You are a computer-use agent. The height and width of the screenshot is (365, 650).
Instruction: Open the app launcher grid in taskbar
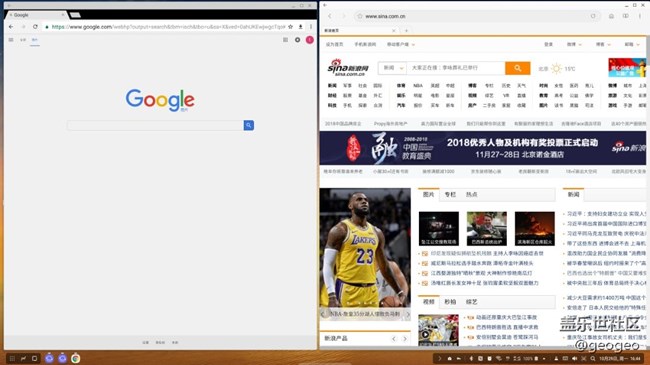[12, 358]
